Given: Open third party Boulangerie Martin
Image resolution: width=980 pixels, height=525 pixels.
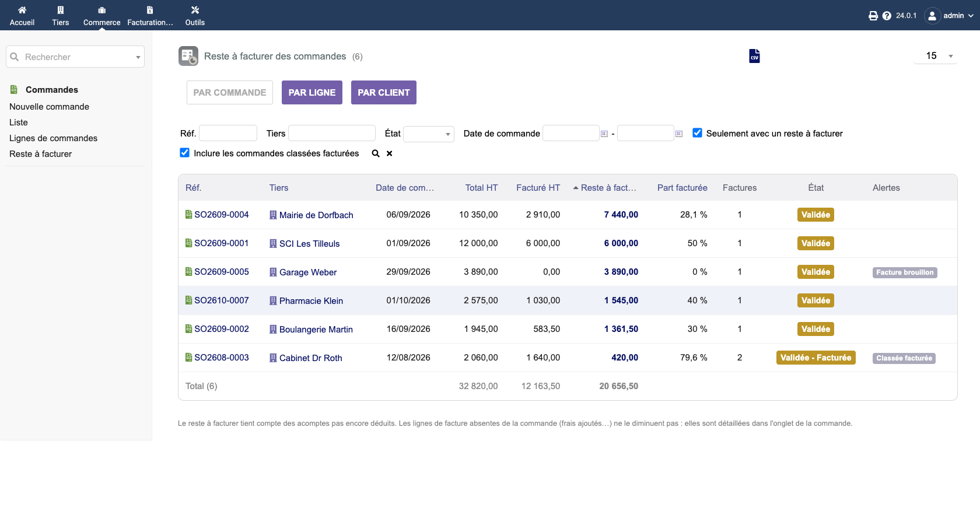Looking at the screenshot, I should pyautogui.click(x=316, y=330).
